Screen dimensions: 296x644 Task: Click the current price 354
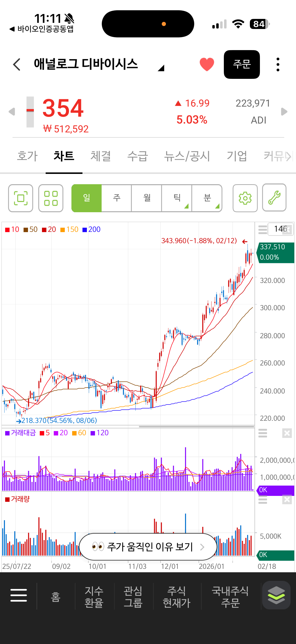click(63, 108)
